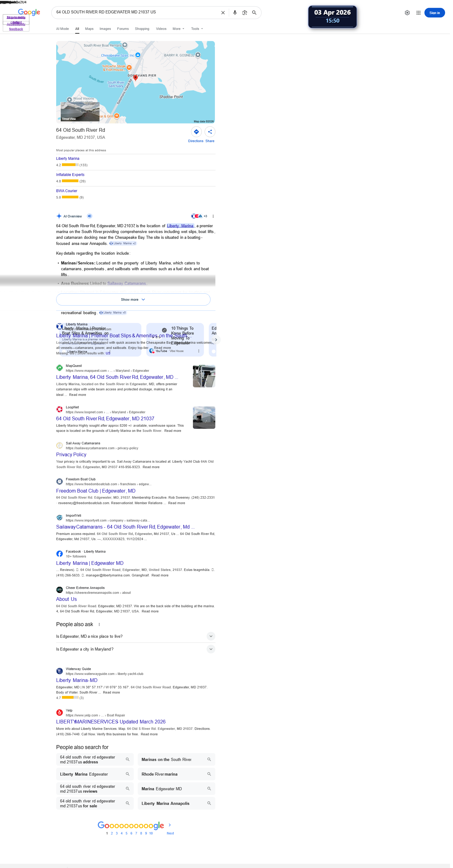Click the Sign in button
Image resolution: width=453 pixels, height=868 pixels.
tap(434, 13)
